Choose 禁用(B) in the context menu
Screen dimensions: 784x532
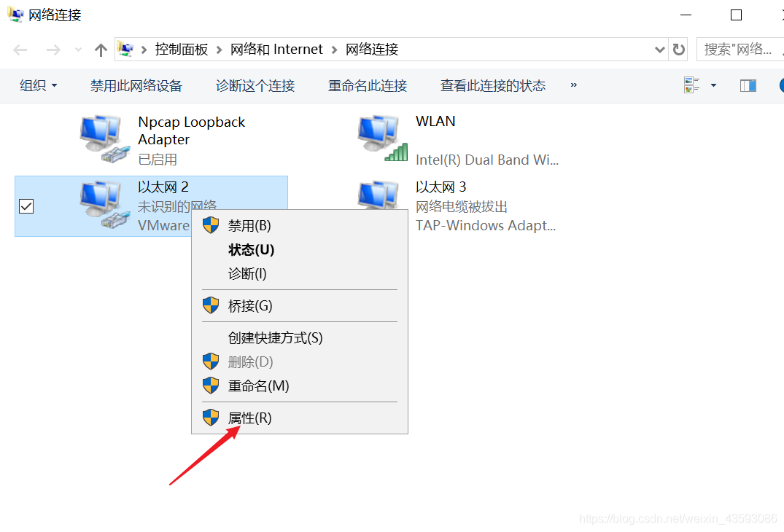(250, 225)
